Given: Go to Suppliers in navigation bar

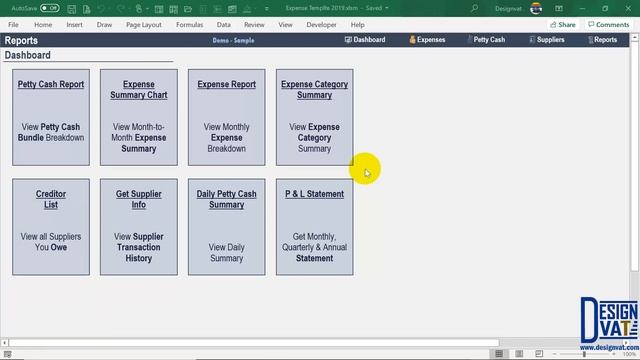Looking at the screenshot, I should [x=547, y=40].
